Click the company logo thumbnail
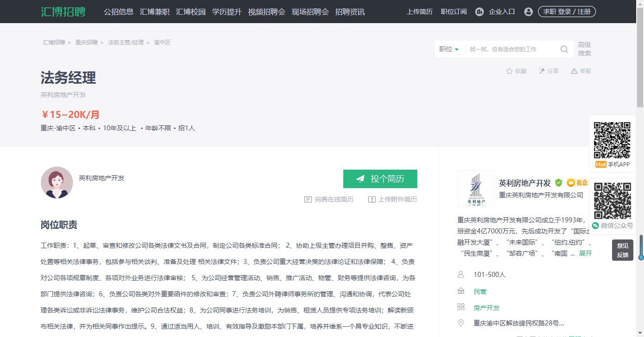Viewport: 644px width, 337px height. [x=476, y=189]
